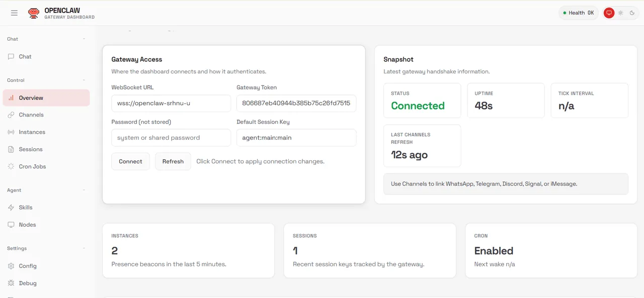The height and width of the screenshot is (298, 644).
Task: Switch to dark theme moon icon
Action: pyautogui.click(x=633, y=13)
